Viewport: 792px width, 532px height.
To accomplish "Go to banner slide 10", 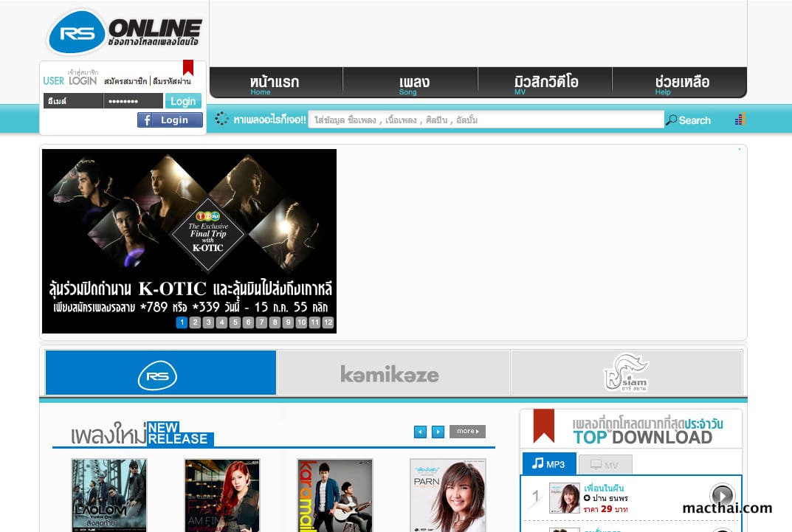I will 302,322.
